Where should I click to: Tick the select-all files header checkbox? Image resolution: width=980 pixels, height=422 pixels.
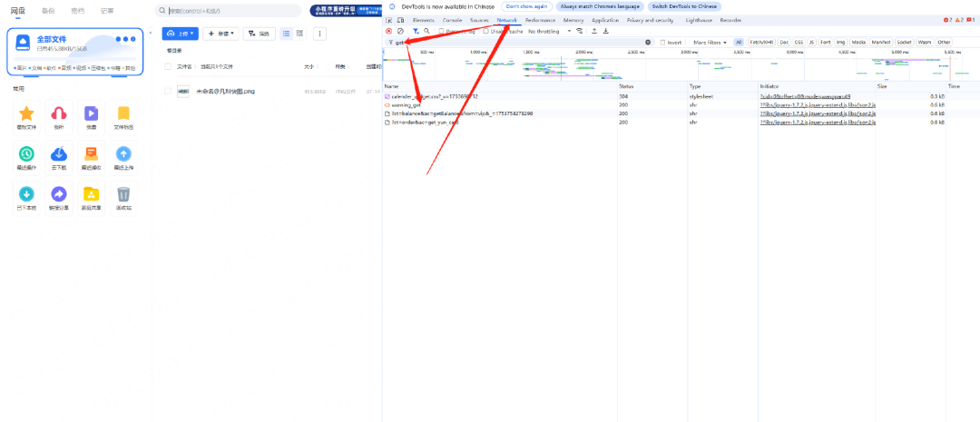pos(168,66)
